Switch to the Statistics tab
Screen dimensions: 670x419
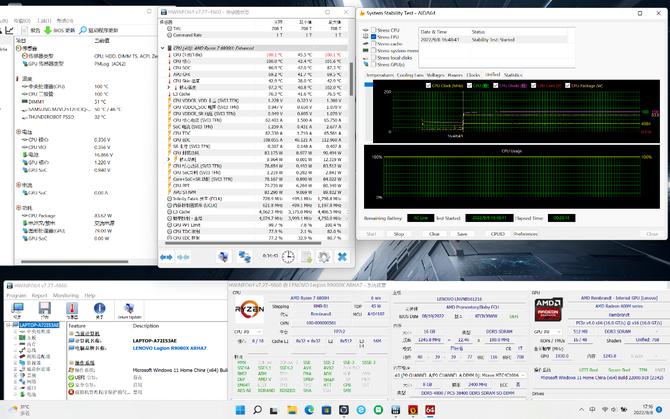pos(512,75)
